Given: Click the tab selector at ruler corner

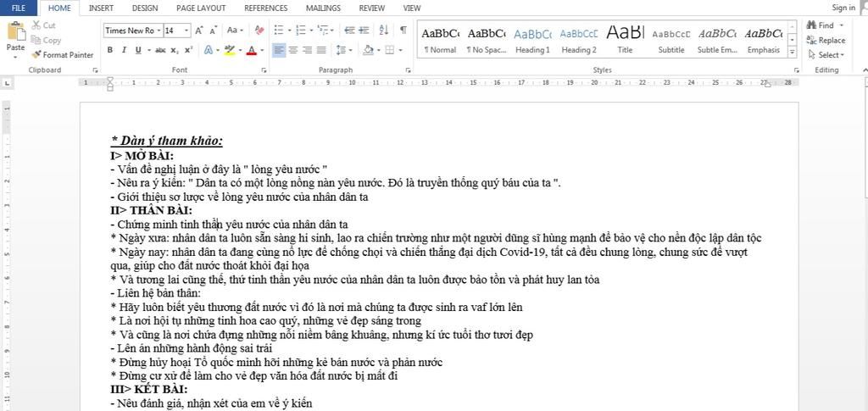Looking at the screenshot, I should [x=7, y=83].
